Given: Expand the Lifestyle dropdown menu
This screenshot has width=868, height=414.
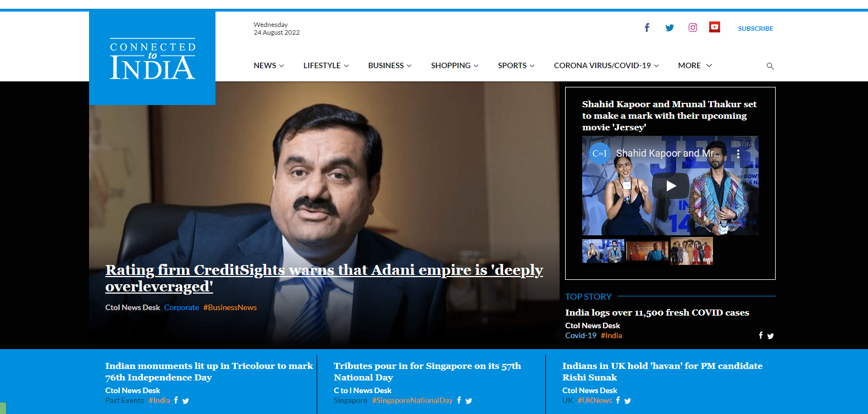Looking at the screenshot, I should [326, 65].
